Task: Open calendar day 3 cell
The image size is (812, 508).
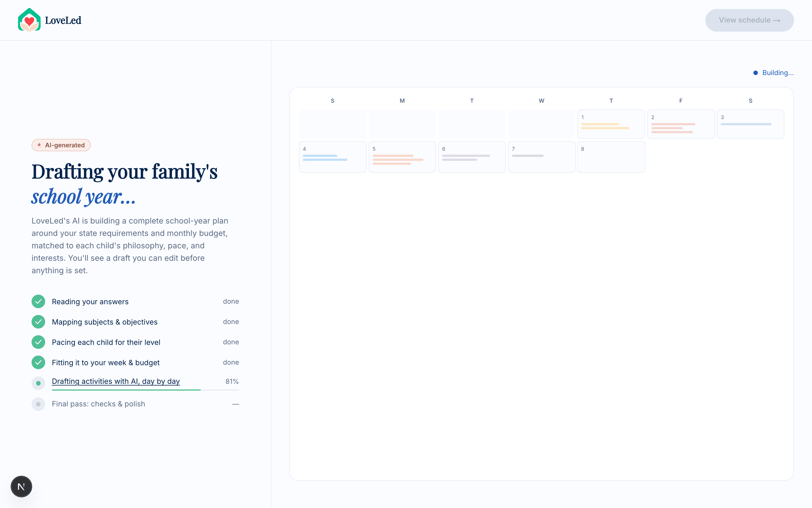Action: pos(750,124)
